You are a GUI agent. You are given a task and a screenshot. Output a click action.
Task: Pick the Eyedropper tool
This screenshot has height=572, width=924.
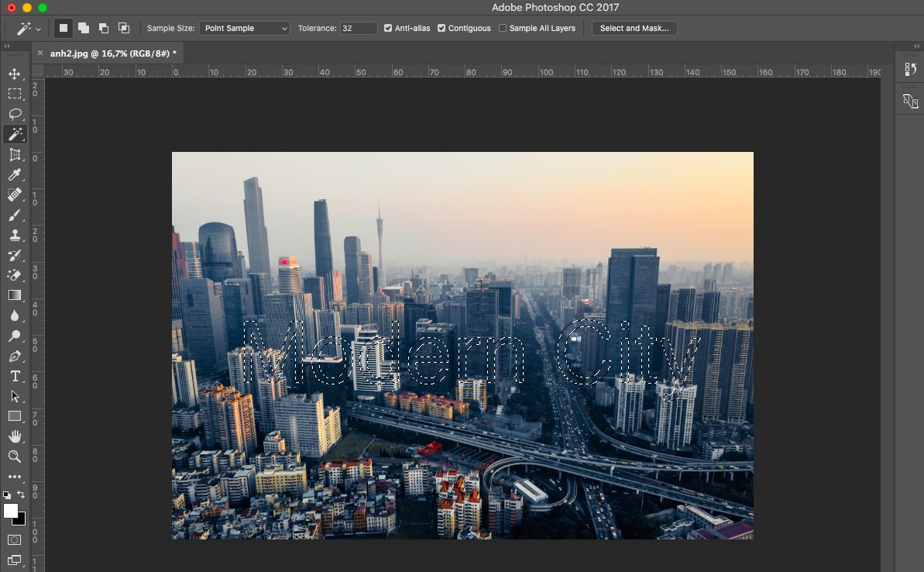15,174
